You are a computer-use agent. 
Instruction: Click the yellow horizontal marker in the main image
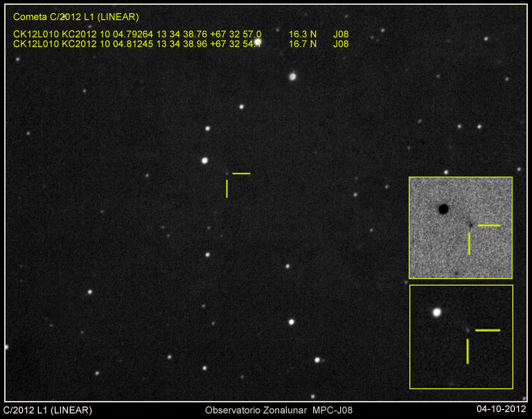(241, 173)
